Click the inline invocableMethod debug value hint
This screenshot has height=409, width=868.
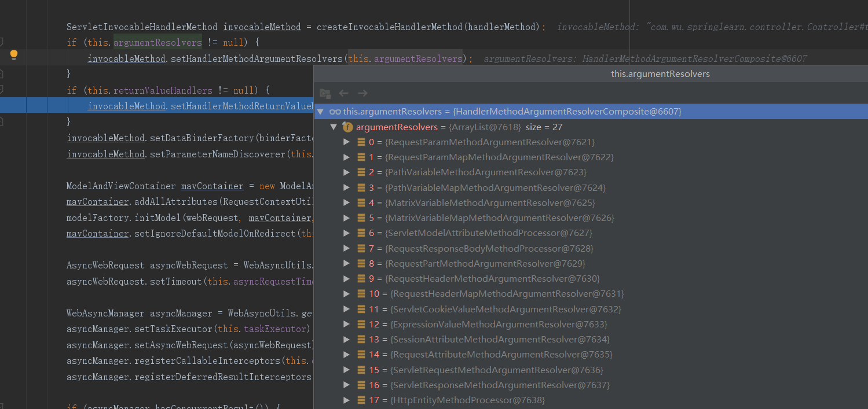point(712,27)
